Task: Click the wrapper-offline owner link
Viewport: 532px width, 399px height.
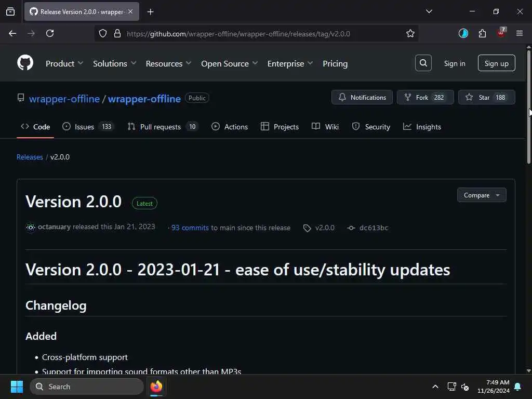Action: 64,99
